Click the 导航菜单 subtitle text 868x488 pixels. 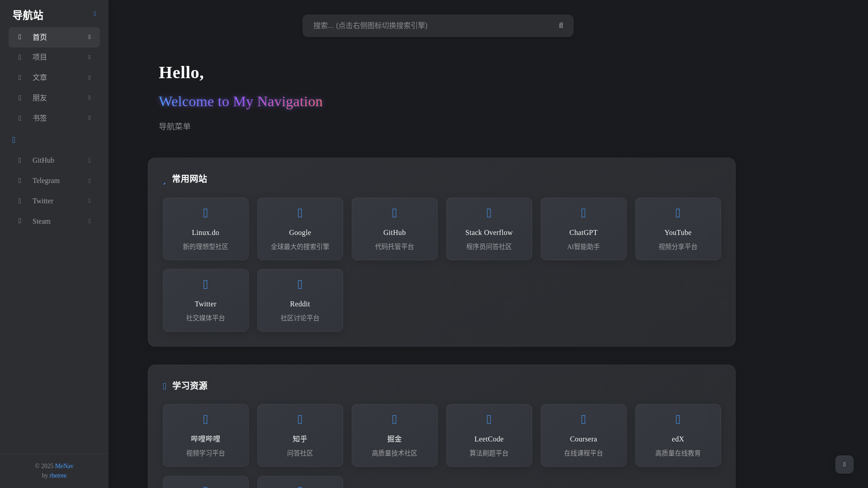pos(175,127)
